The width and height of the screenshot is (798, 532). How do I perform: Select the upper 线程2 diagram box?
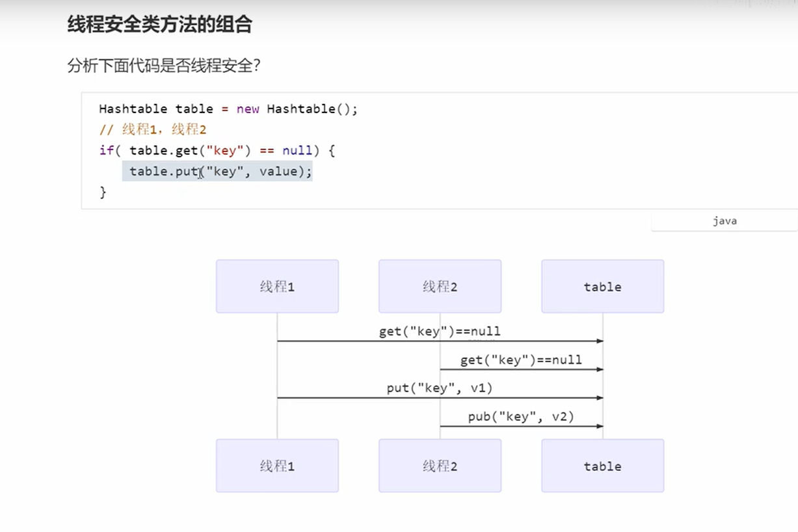click(439, 286)
